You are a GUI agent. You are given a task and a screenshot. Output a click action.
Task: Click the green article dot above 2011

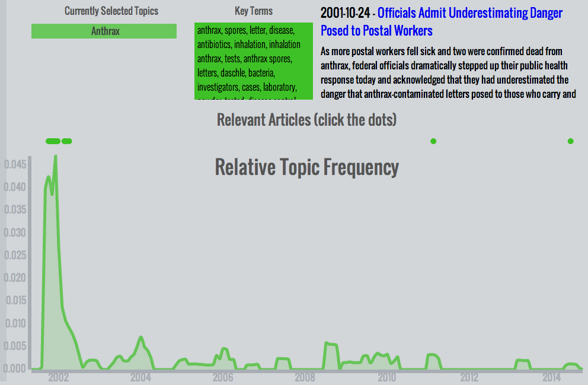(433, 141)
